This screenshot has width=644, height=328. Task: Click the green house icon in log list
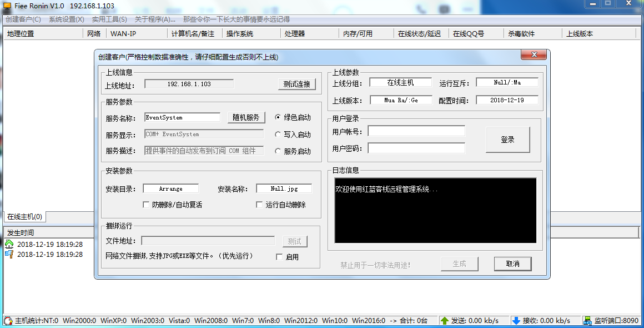pyautogui.click(x=9, y=244)
